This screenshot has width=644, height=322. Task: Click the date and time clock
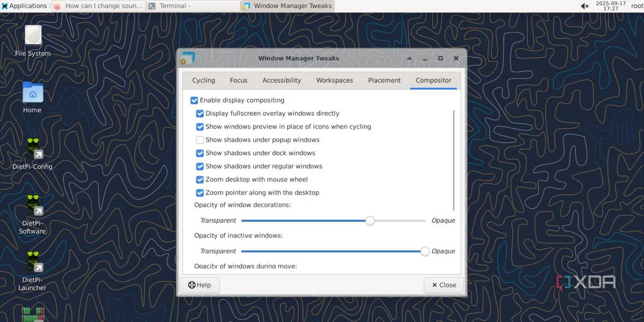pyautogui.click(x=611, y=6)
